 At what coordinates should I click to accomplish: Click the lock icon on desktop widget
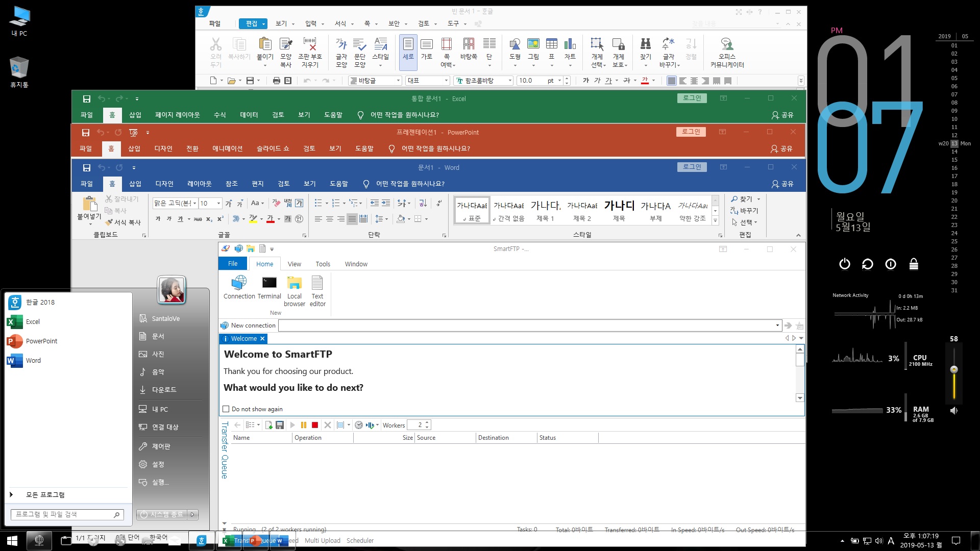point(914,264)
